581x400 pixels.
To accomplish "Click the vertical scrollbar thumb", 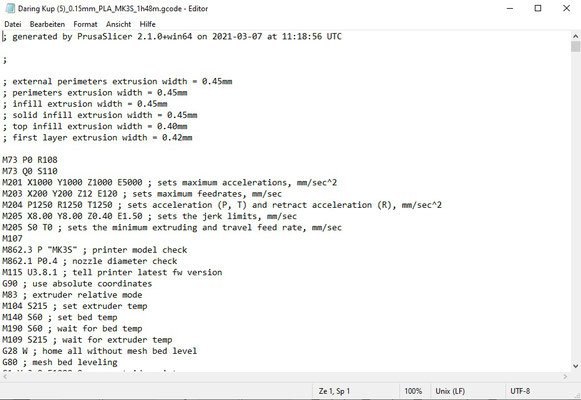I will tap(575, 47).
